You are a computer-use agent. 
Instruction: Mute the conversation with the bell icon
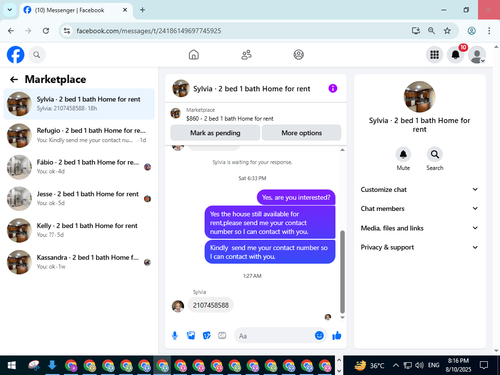coord(403,154)
